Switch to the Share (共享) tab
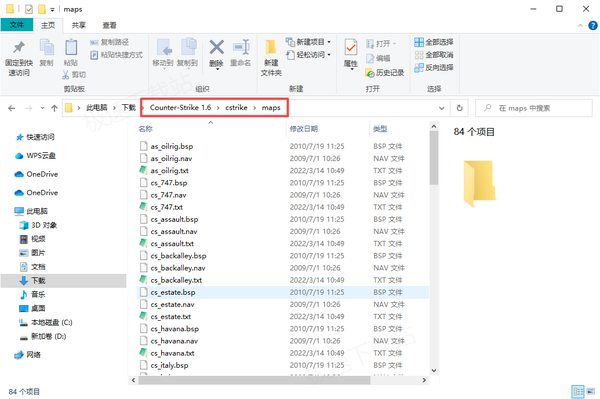Viewport: 600px width, 399px height. pyautogui.click(x=79, y=25)
